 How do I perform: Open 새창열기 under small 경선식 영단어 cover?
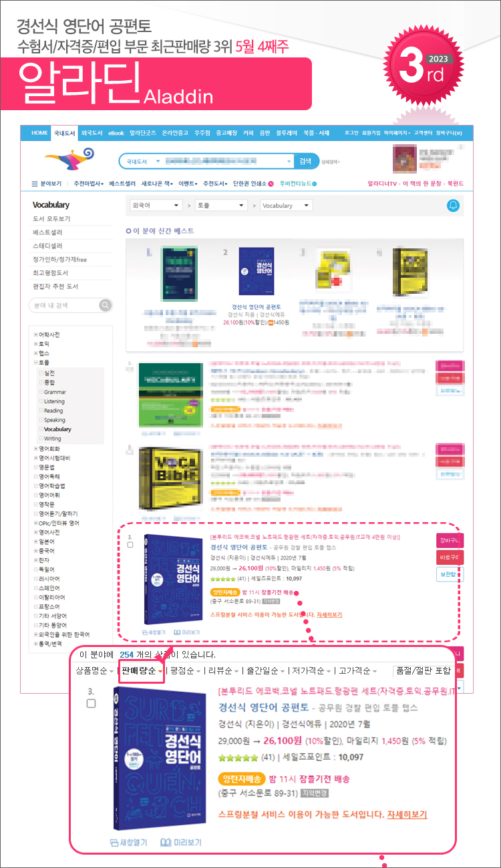point(154,632)
